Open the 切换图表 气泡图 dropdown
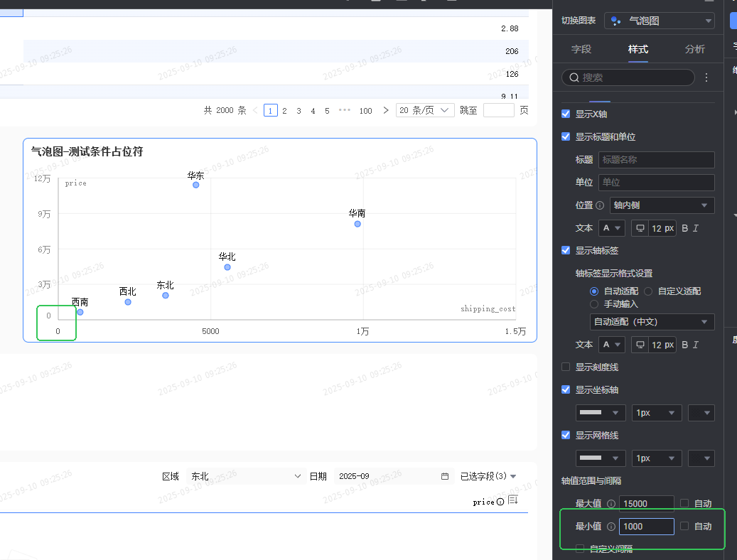Screen dimensions: 737x560 coord(660,21)
